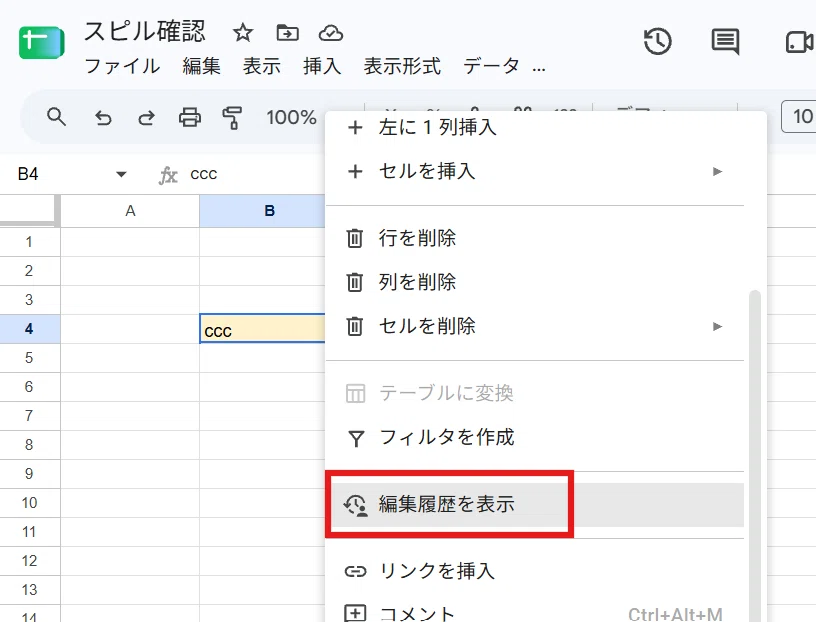Image resolution: width=816 pixels, height=622 pixels.
Task: Expand the セルを挿入 submenu
Action: 718,171
